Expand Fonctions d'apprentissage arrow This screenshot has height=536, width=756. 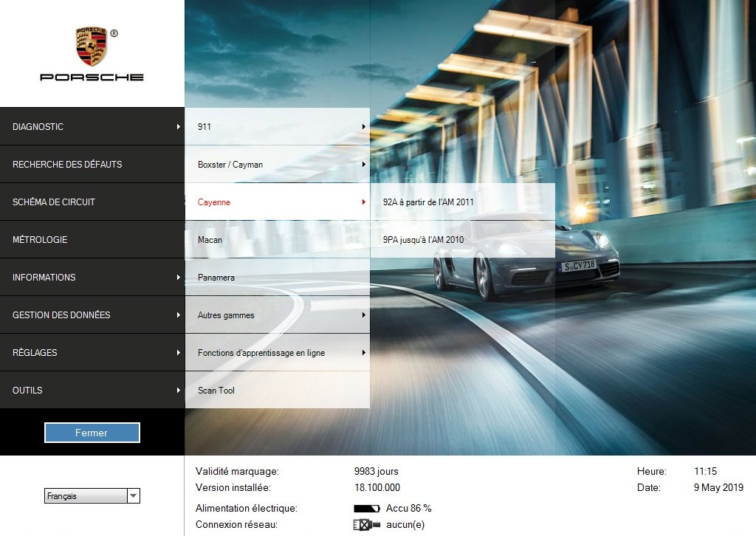(x=363, y=352)
